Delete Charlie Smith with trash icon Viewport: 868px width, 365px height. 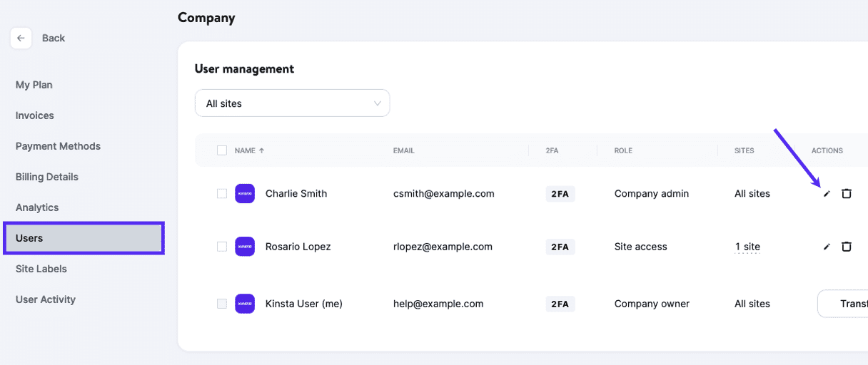847,194
